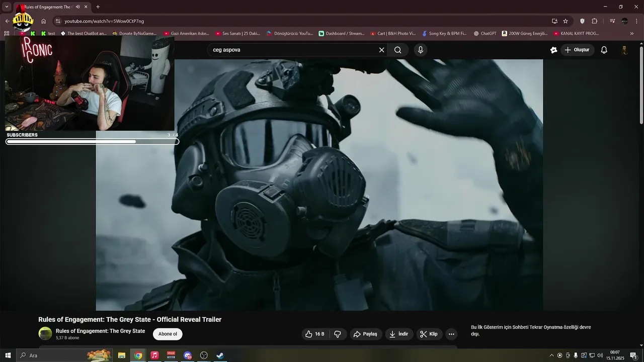Screen dimensions: 644x362
Task: Click the 5,37 B abone subscriber count
Action: (x=67, y=338)
